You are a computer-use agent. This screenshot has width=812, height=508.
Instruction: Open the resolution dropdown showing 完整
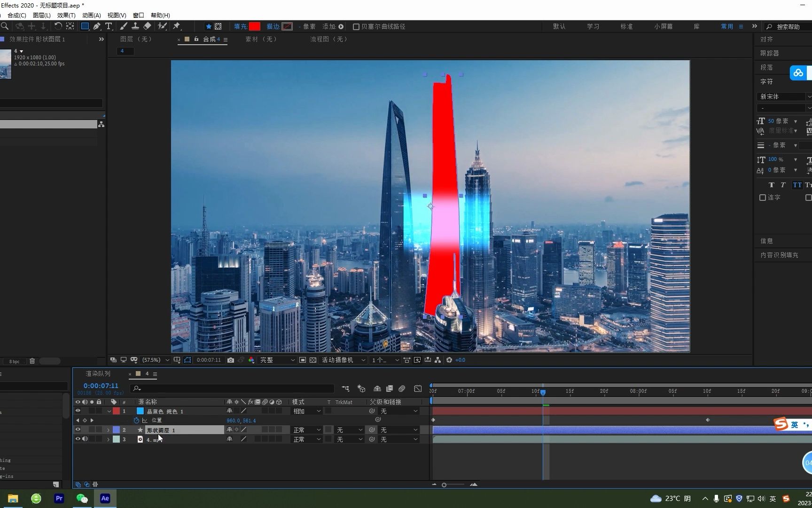[277, 360]
